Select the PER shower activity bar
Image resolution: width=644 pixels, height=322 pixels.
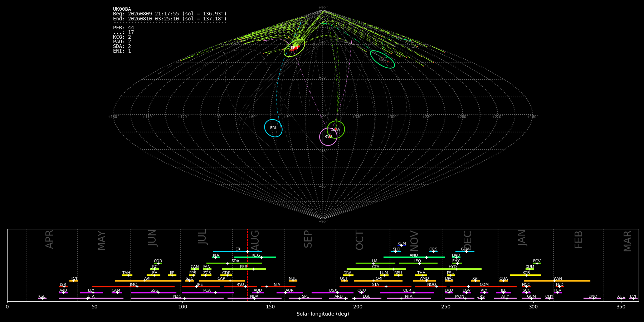[x=244, y=269]
